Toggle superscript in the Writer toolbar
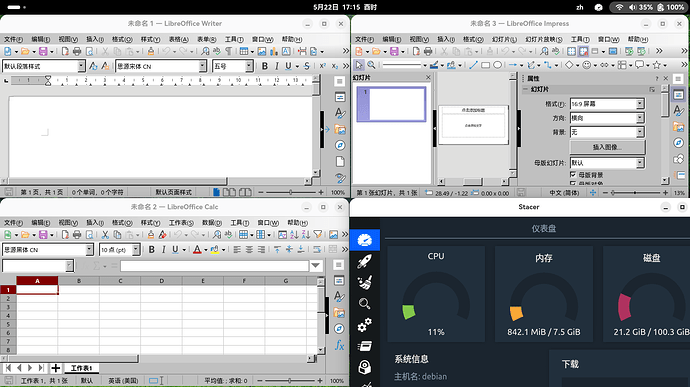The height and width of the screenshot is (387, 690). point(323,66)
